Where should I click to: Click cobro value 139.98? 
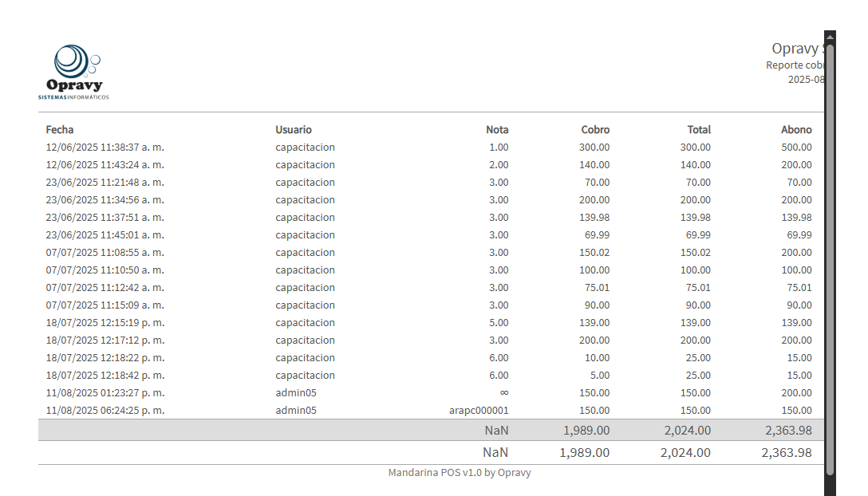tap(594, 218)
